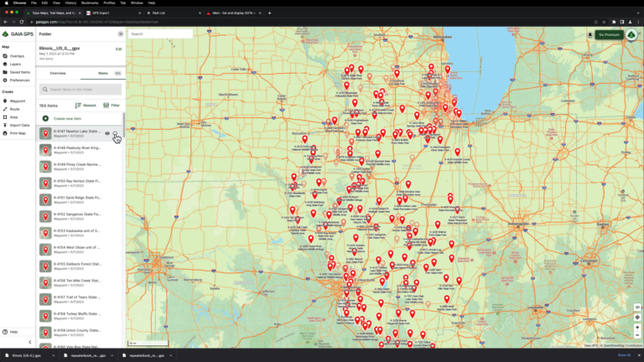
Task: Start creating a new Route
Action: coord(13,109)
